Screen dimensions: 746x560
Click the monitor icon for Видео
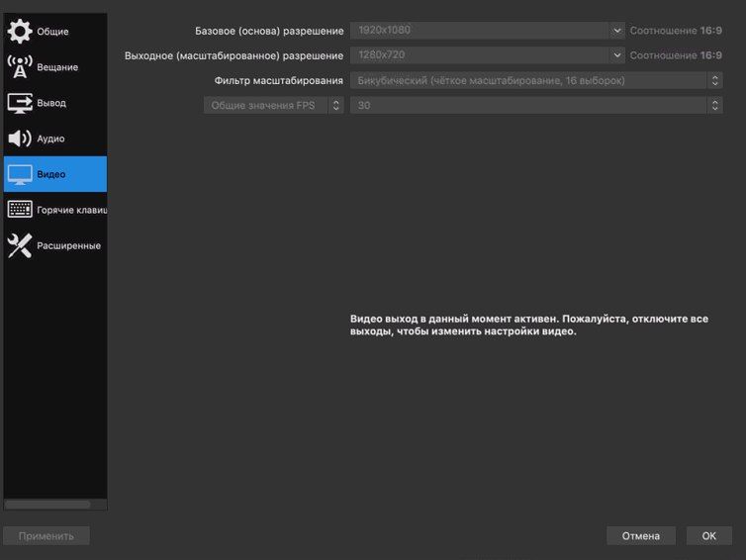[20, 174]
